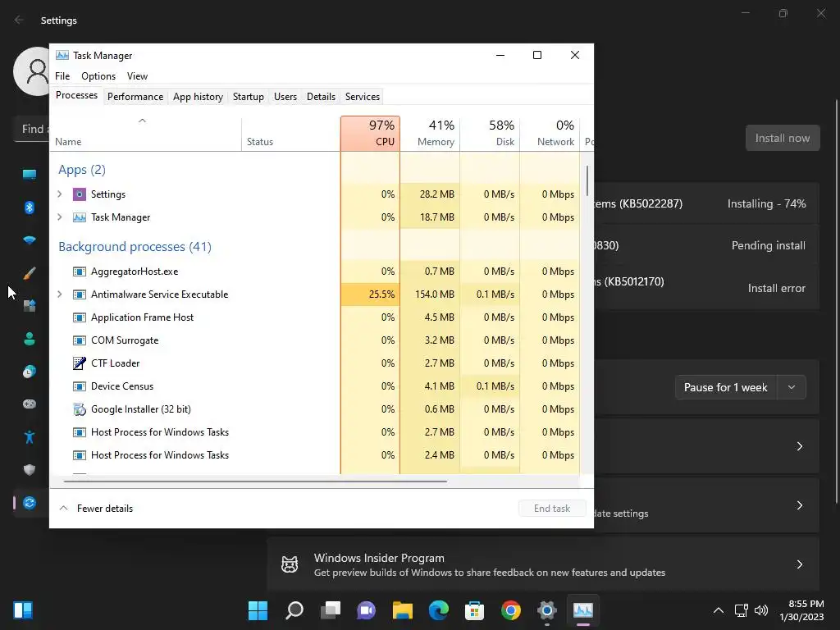Open Network & internet wifi icon in Settings
Viewport: 840px width, 630px height.
30,240
